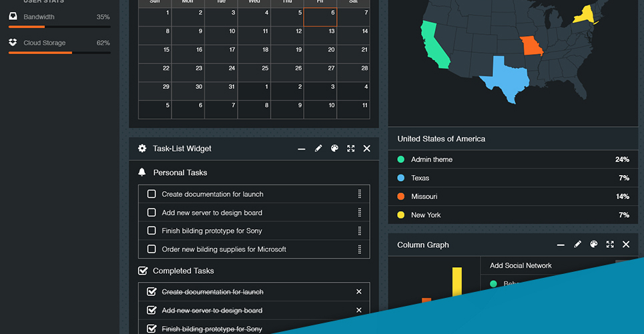The width and height of the screenshot is (644, 334).
Task: Select the Texas legend row
Action: [x=513, y=178]
